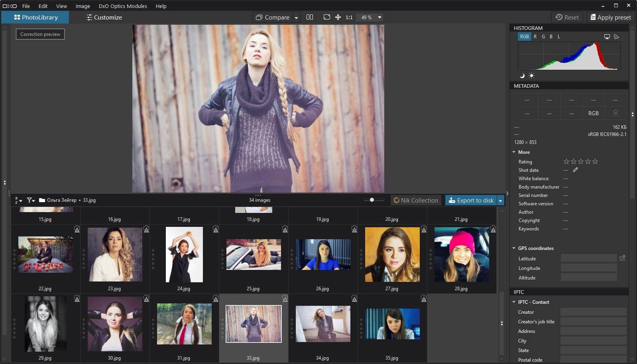Click the third rating star in the metadata panel
The height and width of the screenshot is (364, 637).
(x=581, y=161)
